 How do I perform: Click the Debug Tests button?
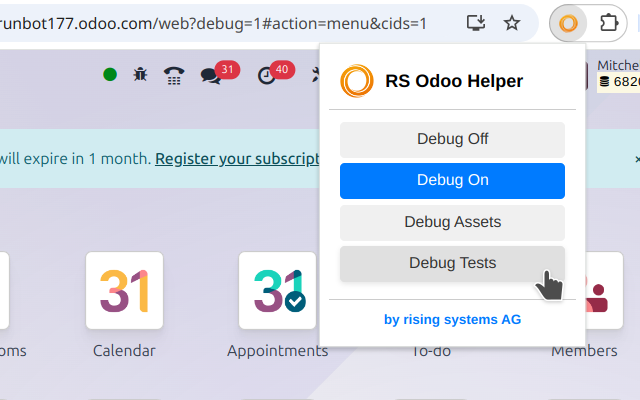pyautogui.click(x=452, y=264)
